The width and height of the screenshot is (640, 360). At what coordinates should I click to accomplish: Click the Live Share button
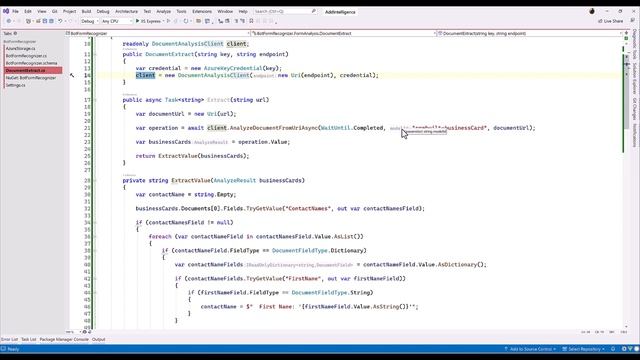pyautogui.click(x=611, y=21)
